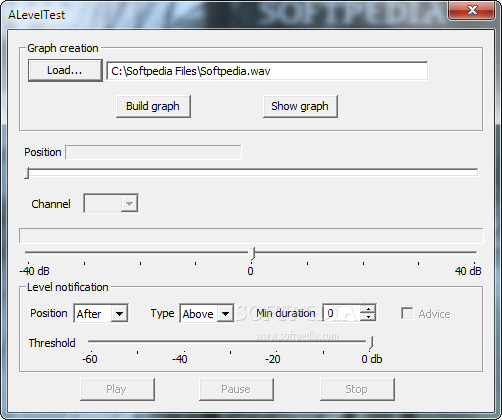Increase Min duration with the up arrow

369,309
